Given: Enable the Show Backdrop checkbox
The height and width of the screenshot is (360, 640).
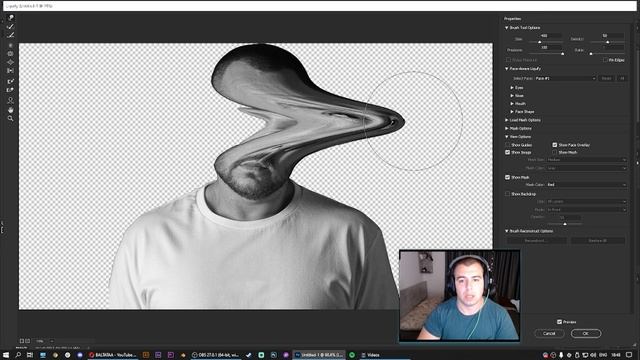Looking at the screenshot, I should (x=508, y=194).
